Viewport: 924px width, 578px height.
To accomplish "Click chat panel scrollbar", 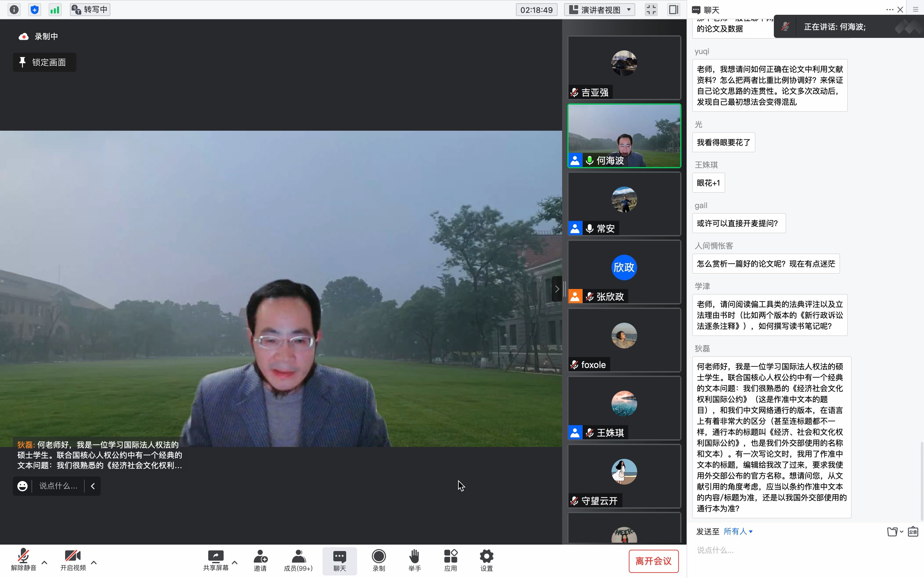I will pos(922,481).
